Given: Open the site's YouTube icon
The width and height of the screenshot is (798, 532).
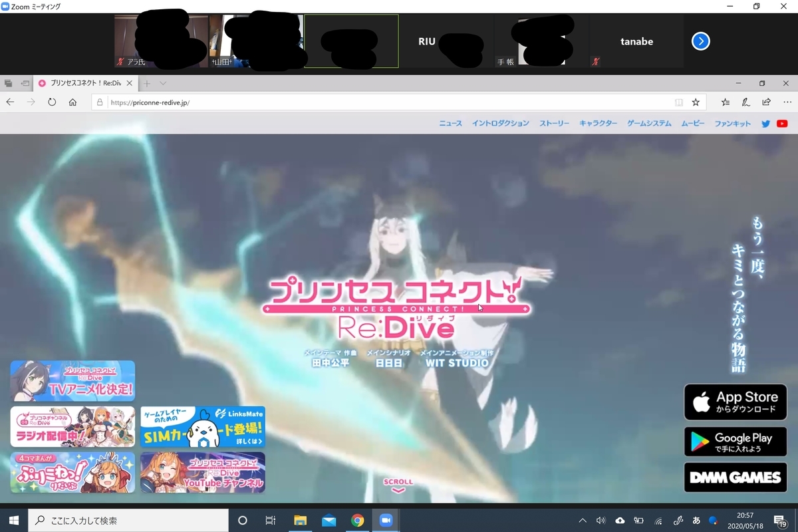Looking at the screenshot, I should (x=782, y=124).
